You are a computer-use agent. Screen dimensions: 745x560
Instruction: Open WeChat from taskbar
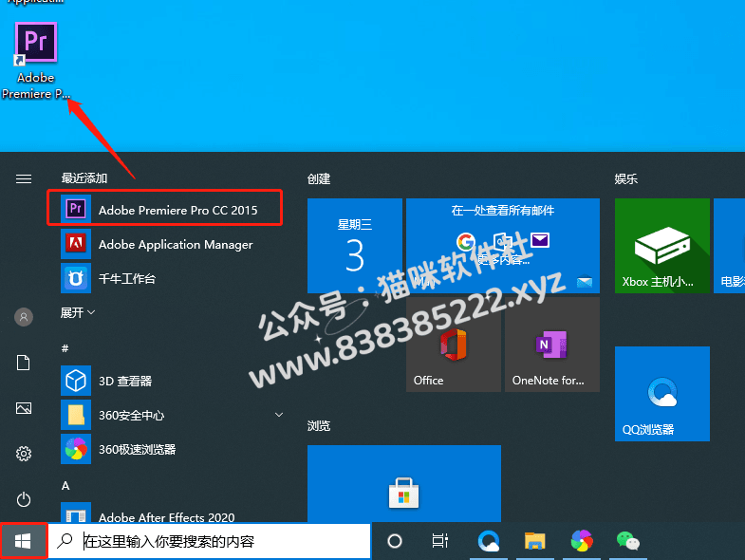[627, 541]
